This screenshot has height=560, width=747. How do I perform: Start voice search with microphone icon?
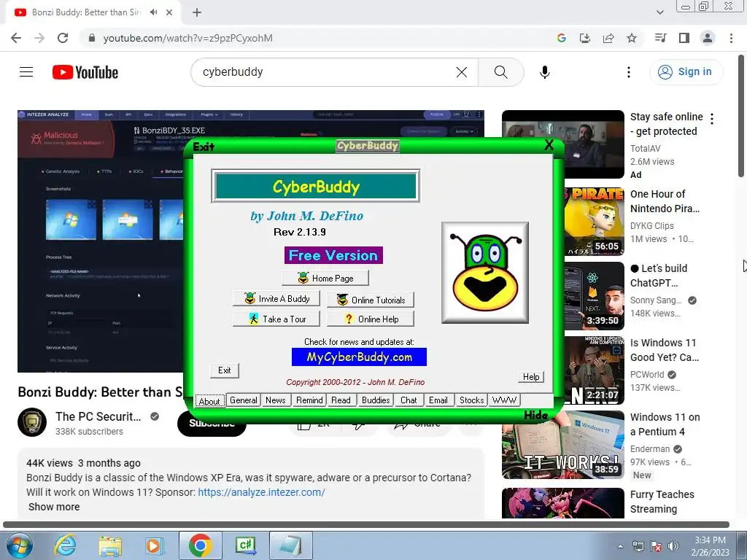544,72
